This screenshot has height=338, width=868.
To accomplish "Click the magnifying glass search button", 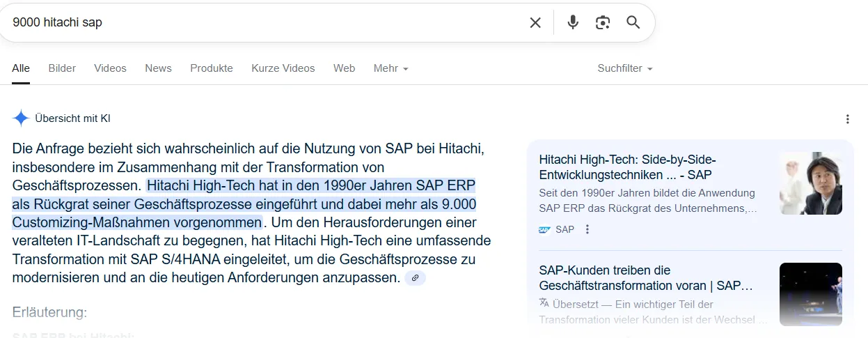I will 633,22.
